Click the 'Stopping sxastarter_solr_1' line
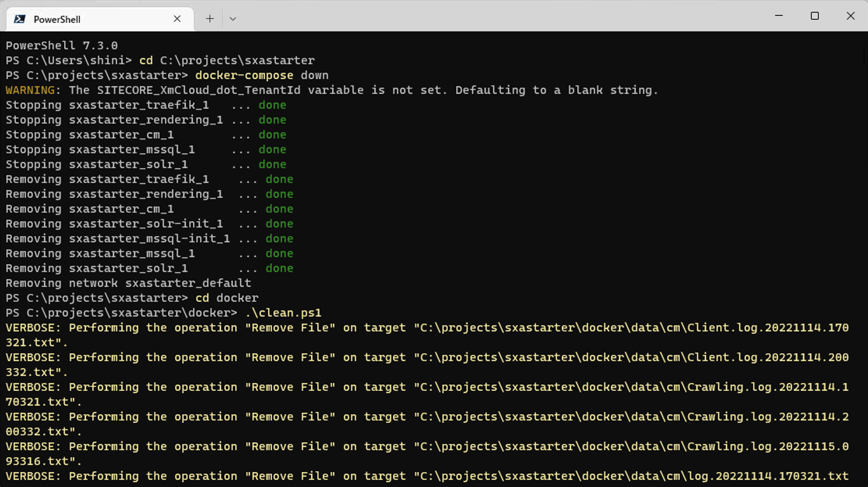The height and width of the screenshot is (487, 868). [146, 165]
